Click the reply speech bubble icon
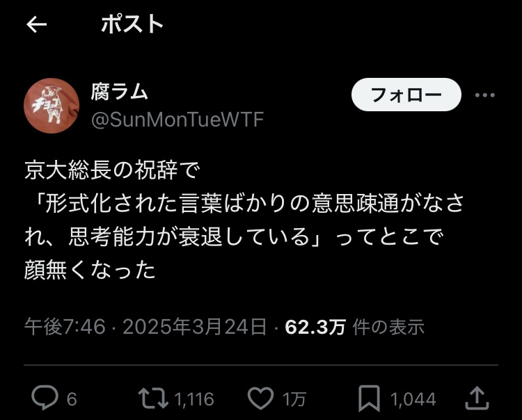 pyautogui.click(x=45, y=398)
